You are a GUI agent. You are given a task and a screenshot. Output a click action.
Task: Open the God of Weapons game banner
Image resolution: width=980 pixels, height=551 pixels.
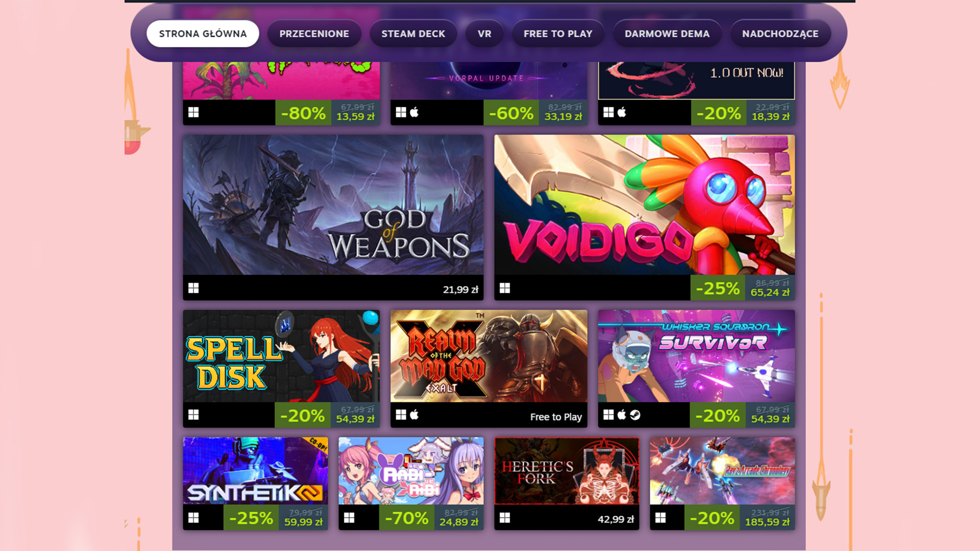pyautogui.click(x=333, y=205)
